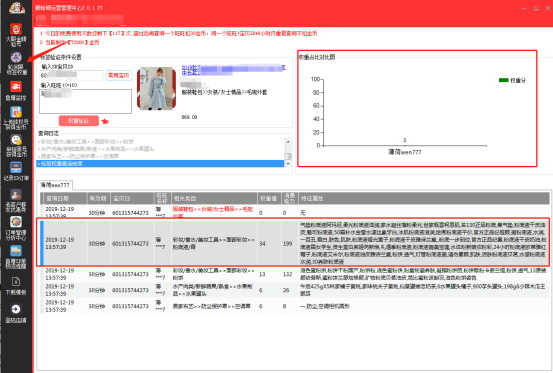The width and height of the screenshot is (553, 373).
Task: Click the coat product thumbnail
Action: [x=157, y=88]
